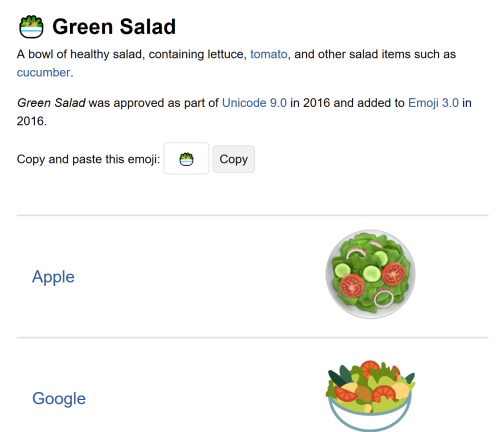The height and width of the screenshot is (432, 500).
Task: Click the italic Green Salad text in the approval sentence
Action: (51, 103)
